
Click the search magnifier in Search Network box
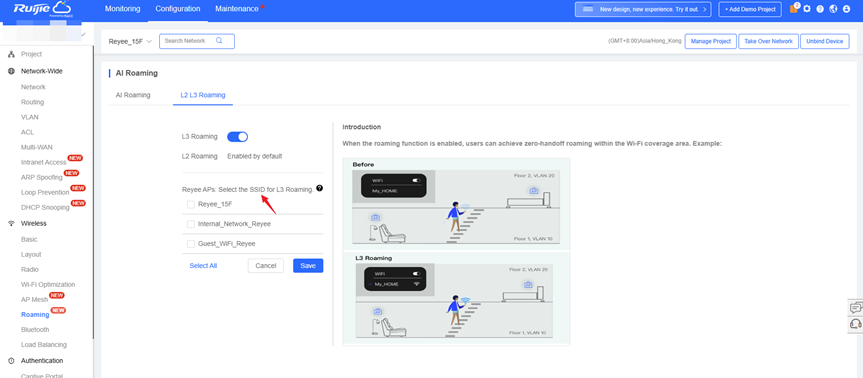219,41
